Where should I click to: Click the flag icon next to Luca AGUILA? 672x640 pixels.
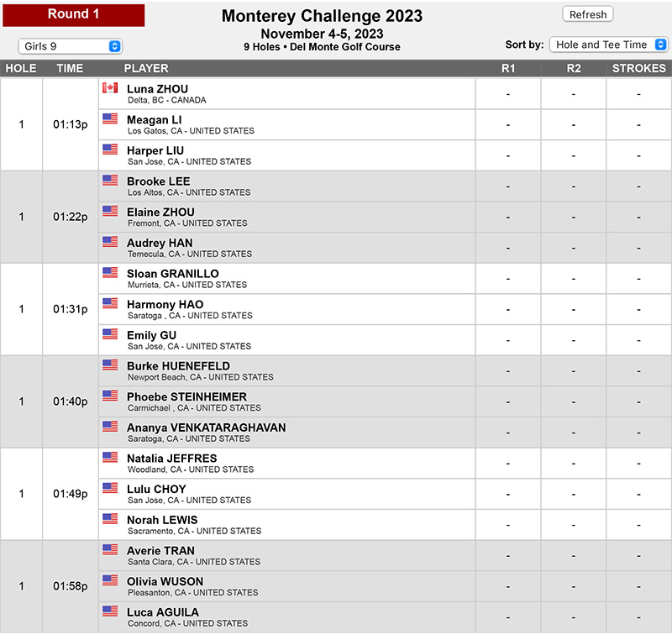(110, 611)
